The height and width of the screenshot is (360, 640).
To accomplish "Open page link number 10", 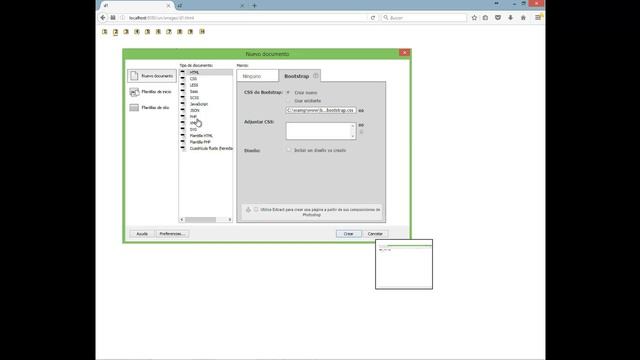I will (x=202, y=31).
